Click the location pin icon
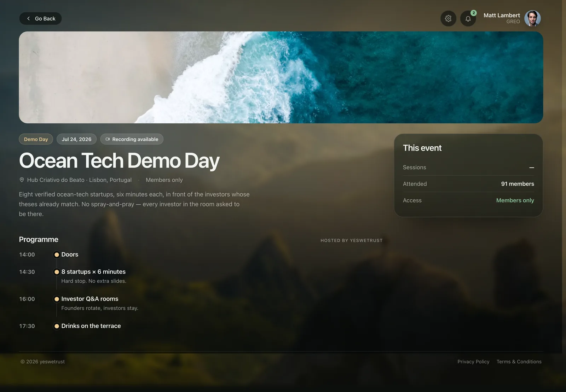The image size is (566, 392). point(22,180)
